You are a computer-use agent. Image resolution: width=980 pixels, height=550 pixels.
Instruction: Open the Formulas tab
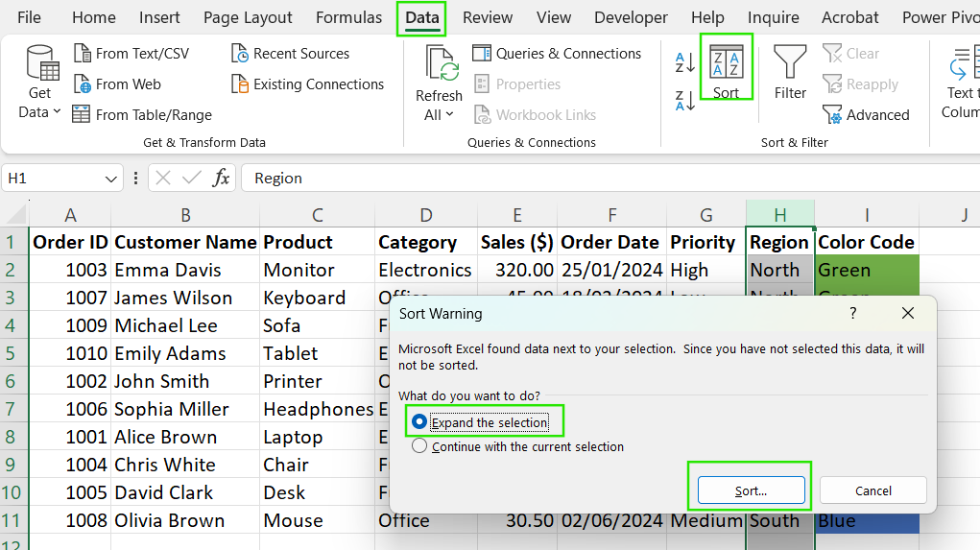(x=348, y=17)
